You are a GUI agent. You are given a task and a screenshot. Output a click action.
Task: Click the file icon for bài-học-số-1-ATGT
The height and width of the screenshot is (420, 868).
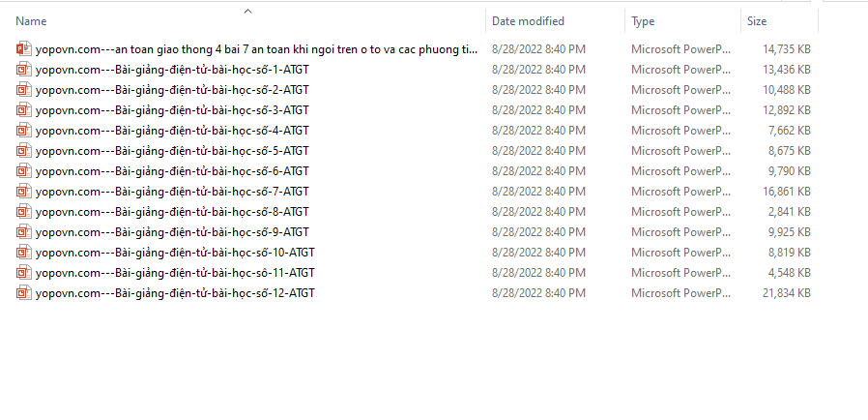(x=24, y=69)
